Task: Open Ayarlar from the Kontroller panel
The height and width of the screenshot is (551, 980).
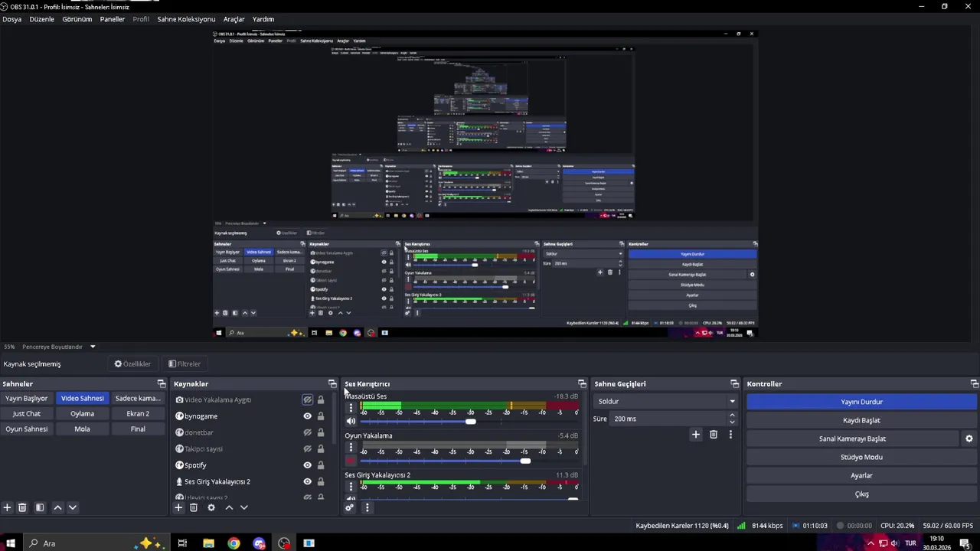Action: pos(862,475)
